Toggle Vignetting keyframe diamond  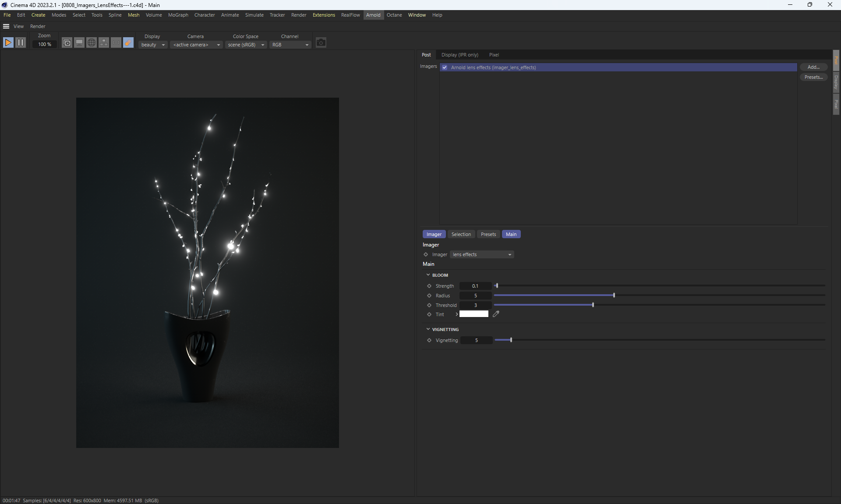429,340
